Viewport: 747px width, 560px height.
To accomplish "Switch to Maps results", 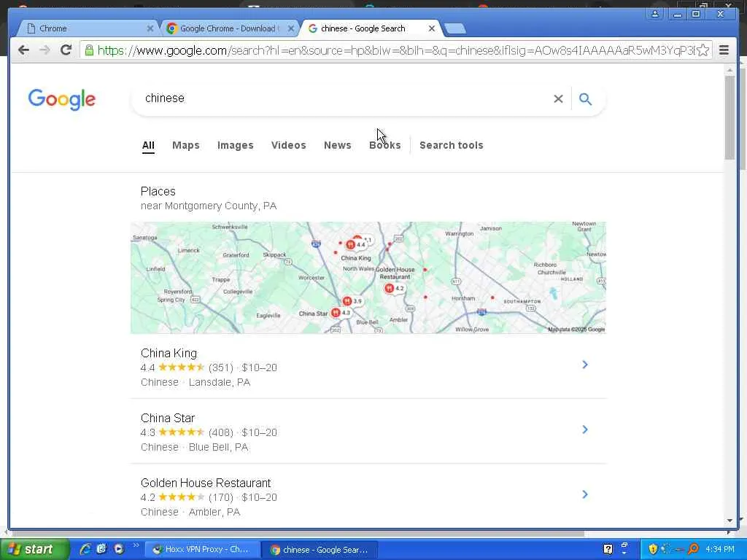I will [x=186, y=145].
